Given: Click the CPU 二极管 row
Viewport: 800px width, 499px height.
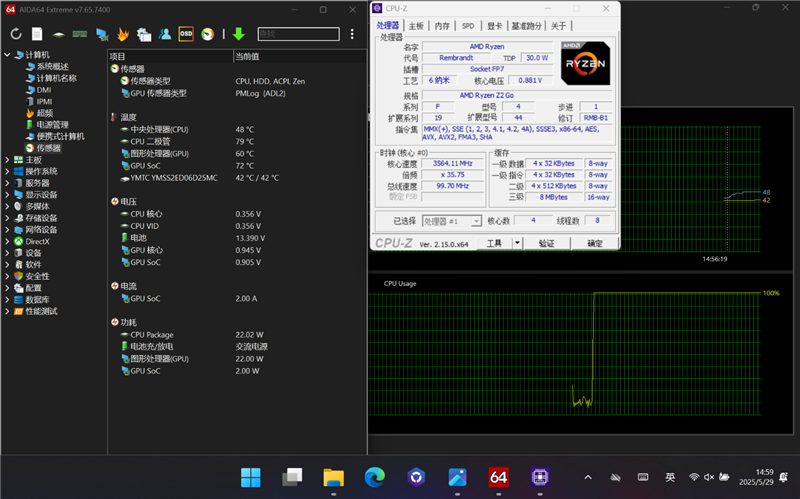Looking at the screenshot, I should 237,142.
